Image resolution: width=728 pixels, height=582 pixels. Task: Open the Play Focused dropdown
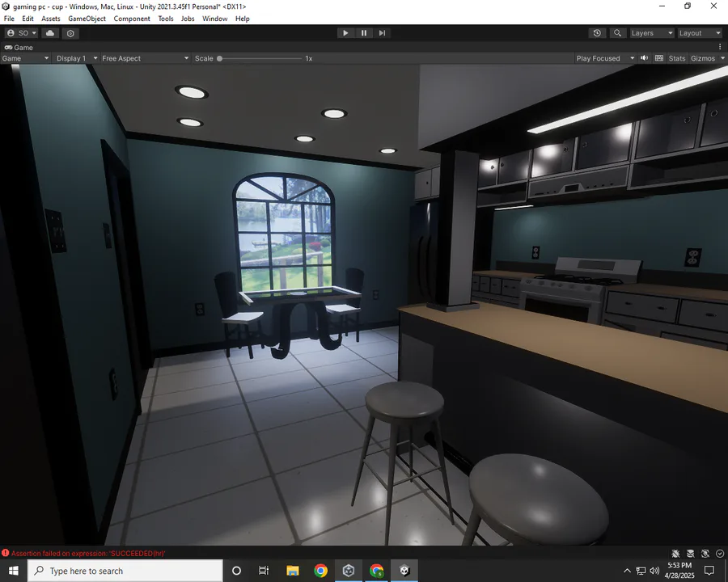coord(605,58)
